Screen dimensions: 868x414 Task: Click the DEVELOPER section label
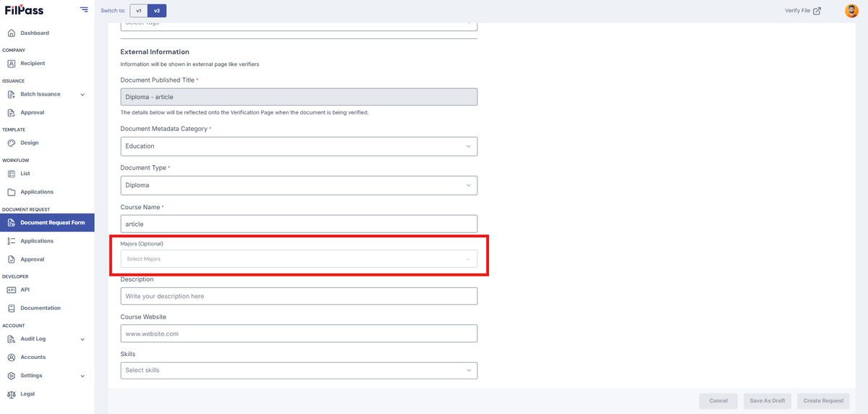15,276
